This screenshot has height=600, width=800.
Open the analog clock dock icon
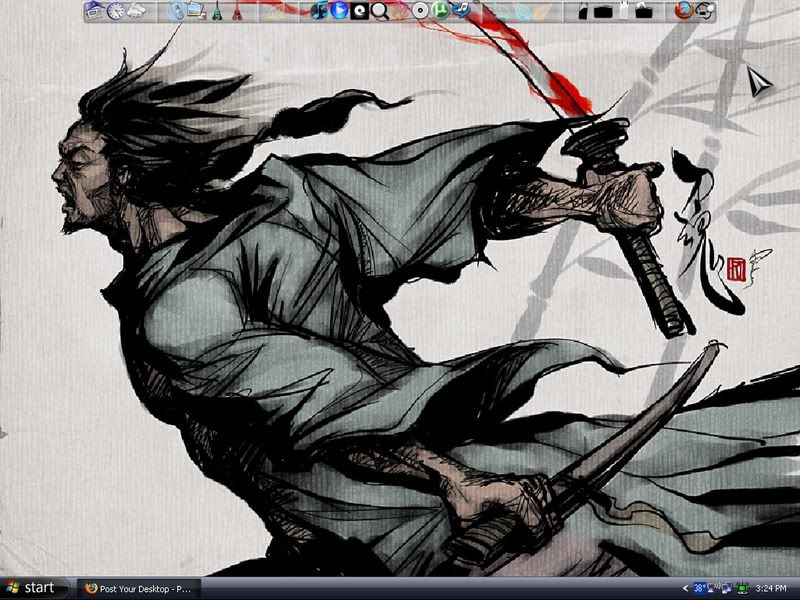(x=116, y=11)
